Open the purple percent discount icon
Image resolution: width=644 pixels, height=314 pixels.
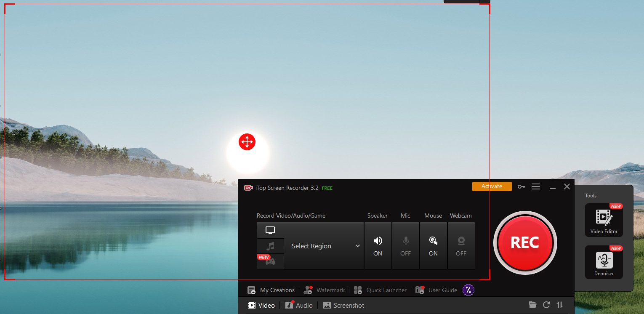[468, 290]
